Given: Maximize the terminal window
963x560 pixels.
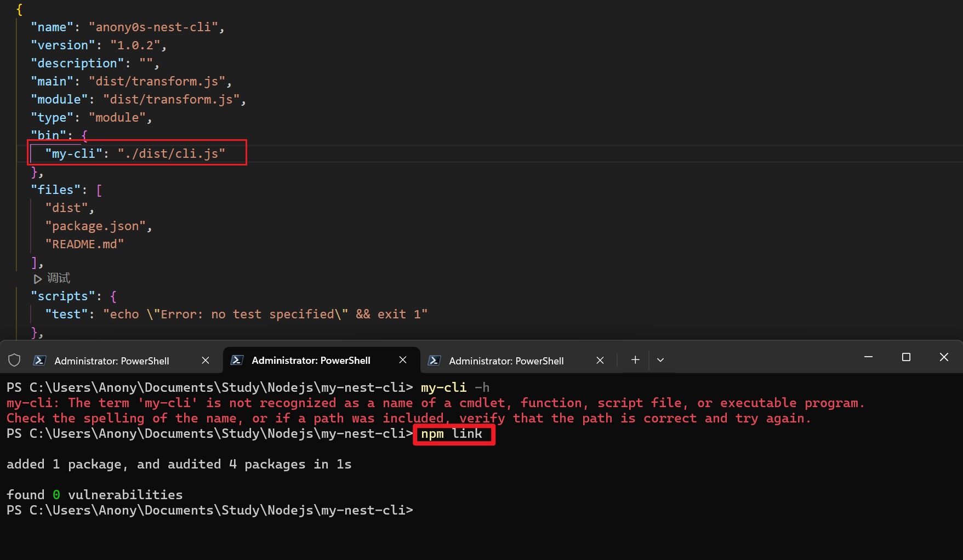Looking at the screenshot, I should pos(906,357).
